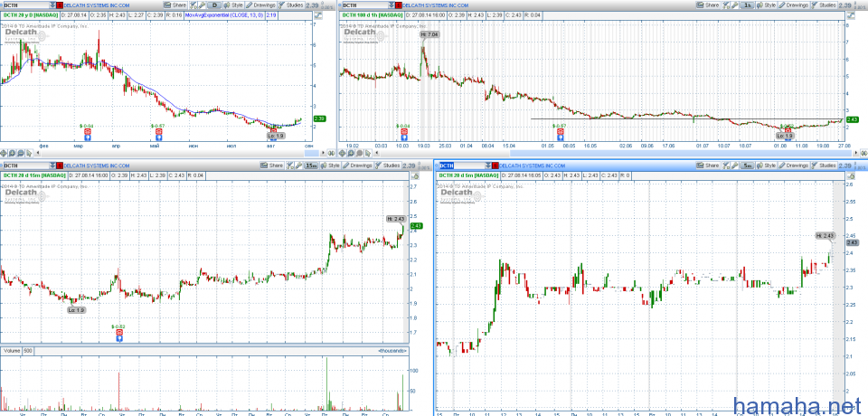This screenshot has width=868, height=416.
Task: Click the red icon beside top-left symbol field
Action: [60, 5]
